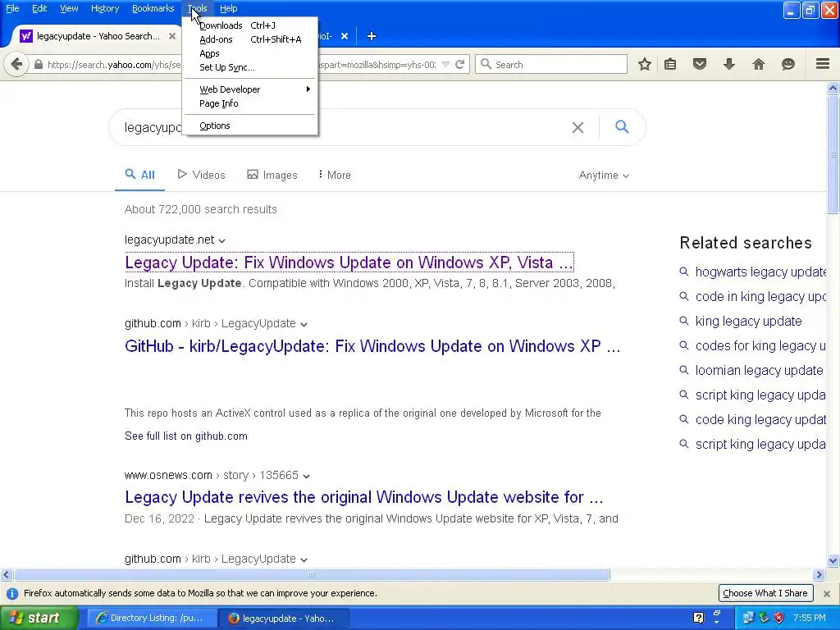Switch to Directory Listing taskbar window
840x630 pixels.
pyautogui.click(x=152, y=618)
